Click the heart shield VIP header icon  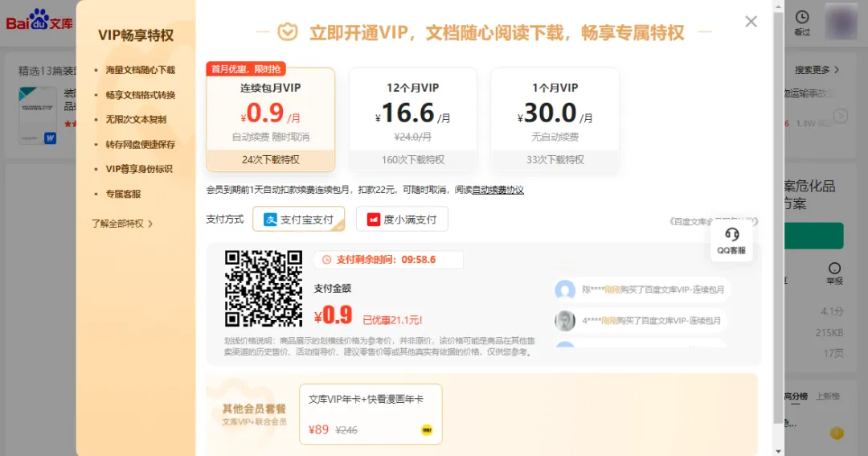pos(287,32)
